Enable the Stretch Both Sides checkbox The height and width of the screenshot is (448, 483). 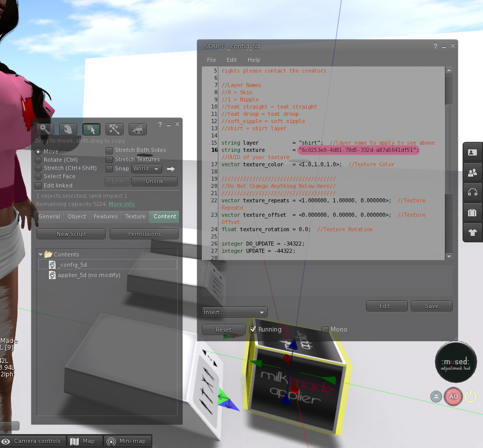pyautogui.click(x=110, y=150)
